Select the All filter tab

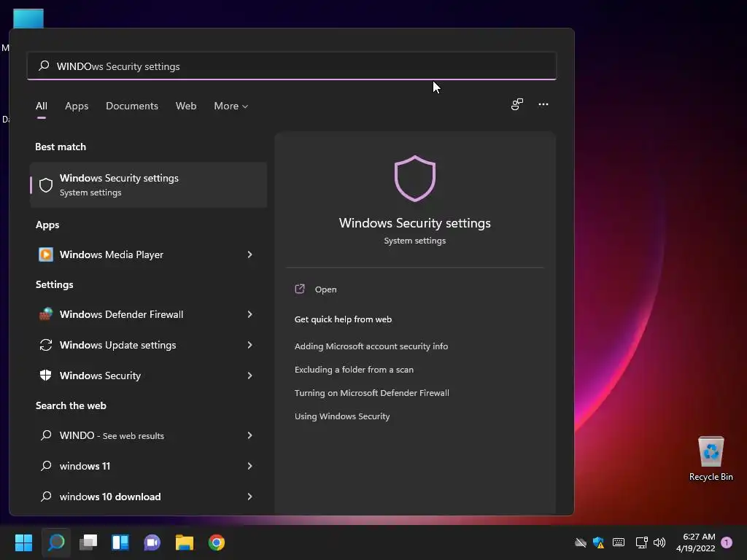pos(42,106)
